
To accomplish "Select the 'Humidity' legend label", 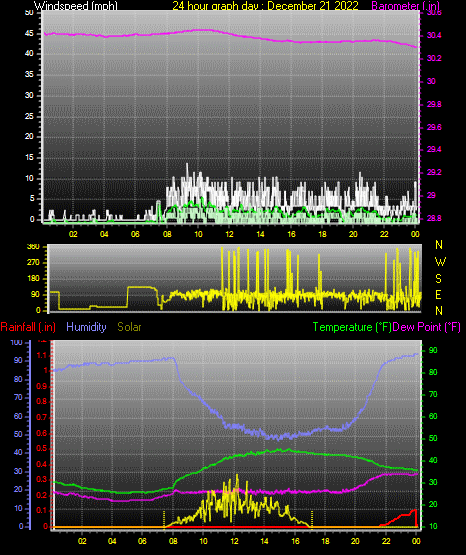I will click(x=86, y=327).
